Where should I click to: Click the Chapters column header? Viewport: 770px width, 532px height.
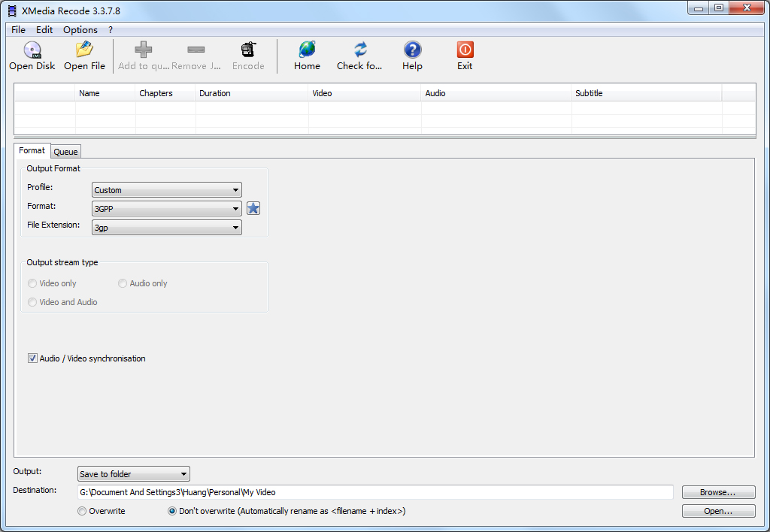click(165, 93)
